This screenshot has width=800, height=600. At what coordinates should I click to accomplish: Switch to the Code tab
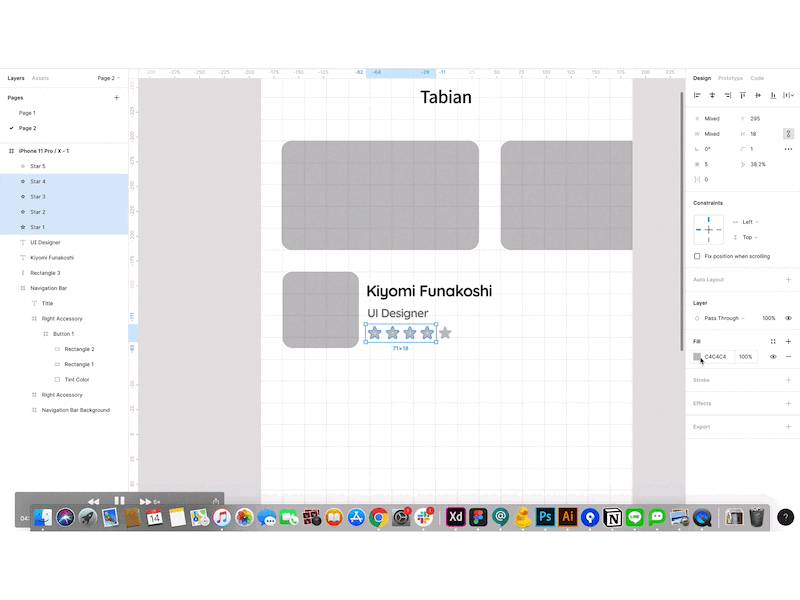point(757,78)
